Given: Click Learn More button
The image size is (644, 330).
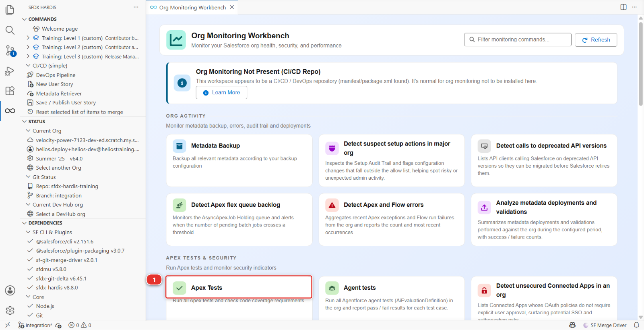Looking at the screenshot, I should (221, 92).
